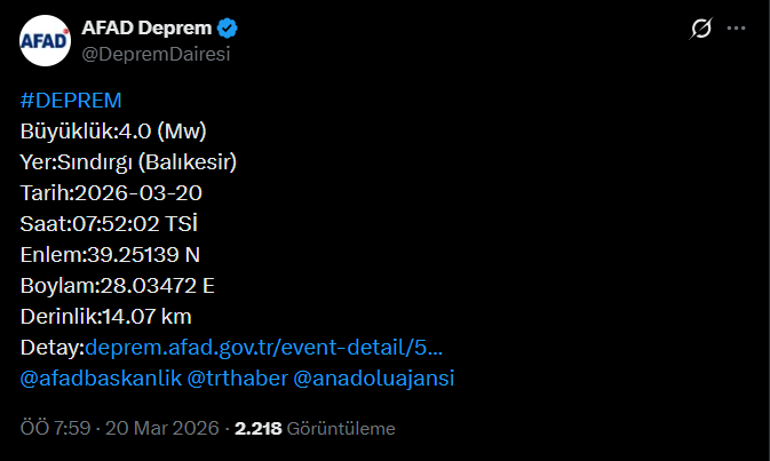Click the Büyüklük:4.0 (Mw) line
This screenshot has width=770, height=461.
click(114, 130)
